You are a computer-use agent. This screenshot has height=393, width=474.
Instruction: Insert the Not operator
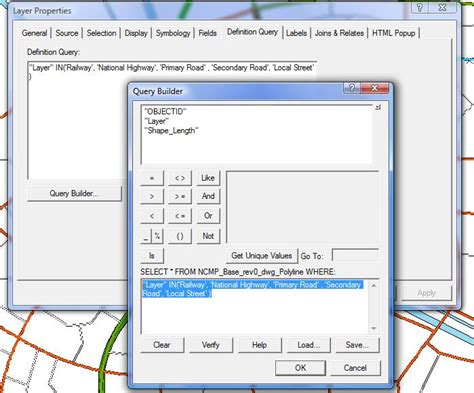coord(208,236)
